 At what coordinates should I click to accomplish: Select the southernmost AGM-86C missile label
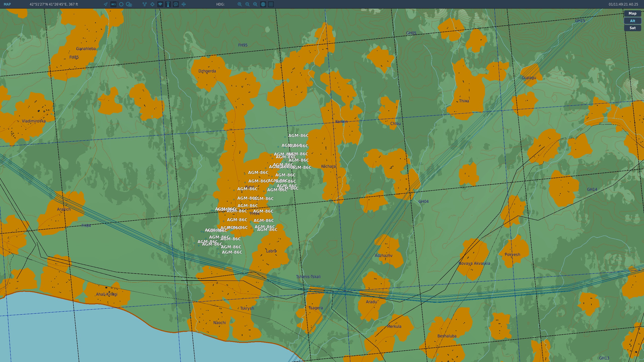[232, 252]
